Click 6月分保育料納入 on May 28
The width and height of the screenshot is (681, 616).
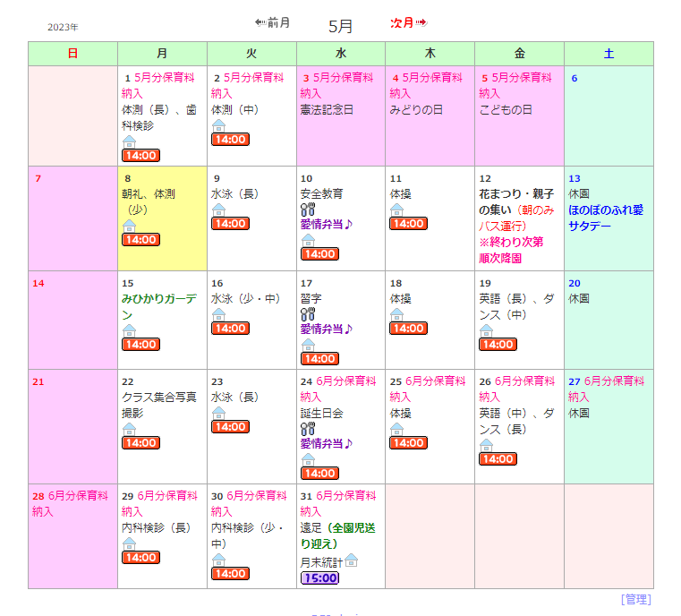pyautogui.click(x=70, y=503)
